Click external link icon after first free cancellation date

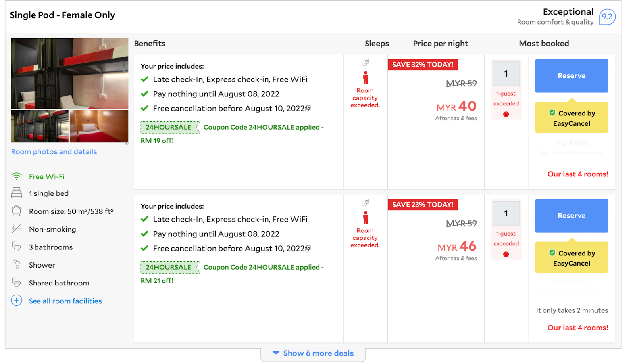point(308,109)
